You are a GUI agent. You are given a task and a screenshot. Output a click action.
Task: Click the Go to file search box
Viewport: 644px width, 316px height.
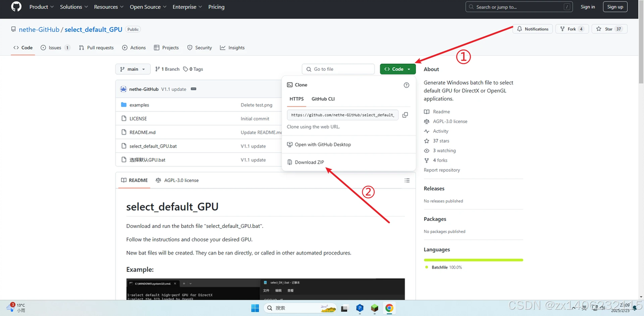coord(338,69)
